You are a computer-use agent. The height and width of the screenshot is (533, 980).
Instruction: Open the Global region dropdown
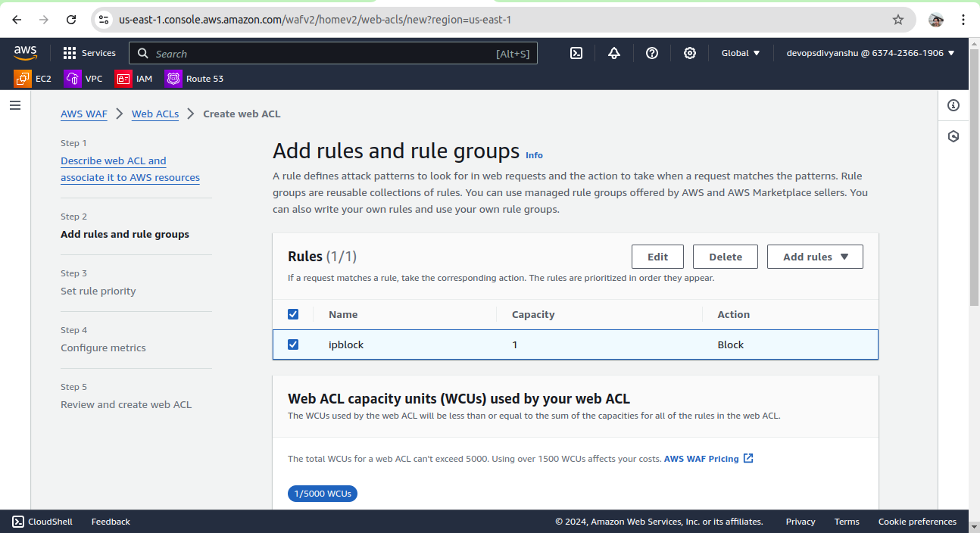click(740, 53)
